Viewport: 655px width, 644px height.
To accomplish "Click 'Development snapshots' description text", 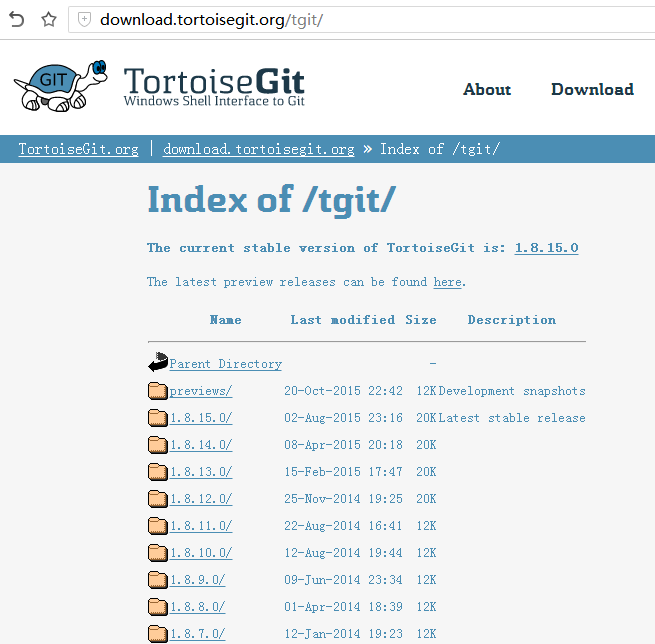I will pos(512,391).
